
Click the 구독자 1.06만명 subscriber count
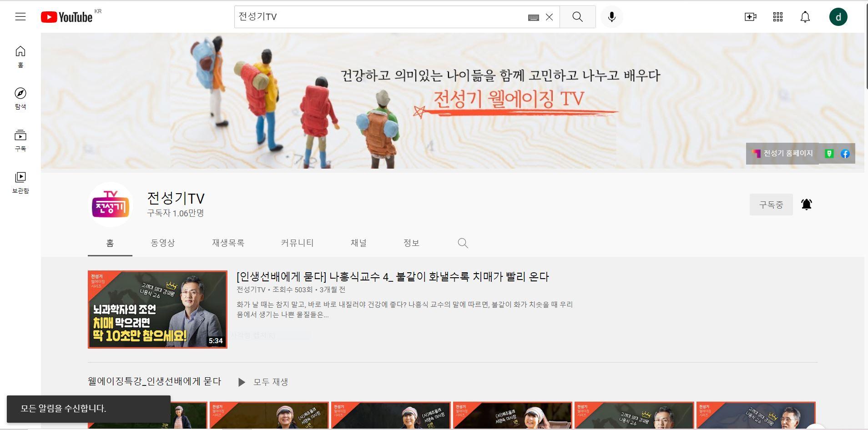[x=175, y=213]
